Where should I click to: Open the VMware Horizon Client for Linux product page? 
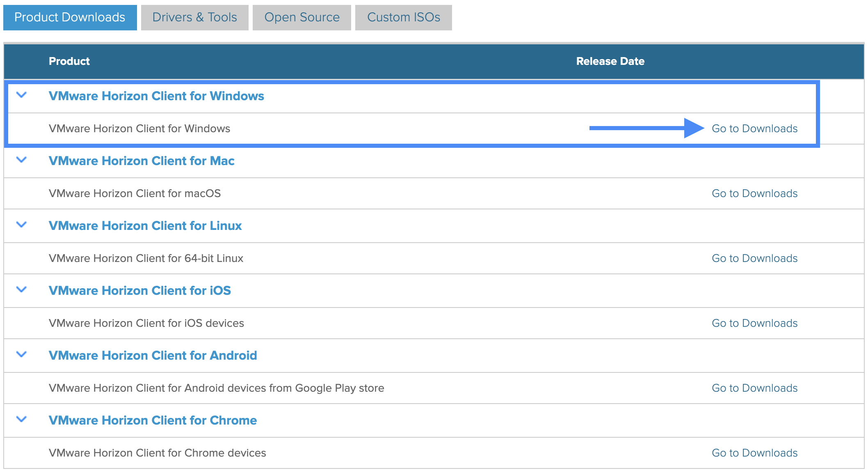[145, 225]
